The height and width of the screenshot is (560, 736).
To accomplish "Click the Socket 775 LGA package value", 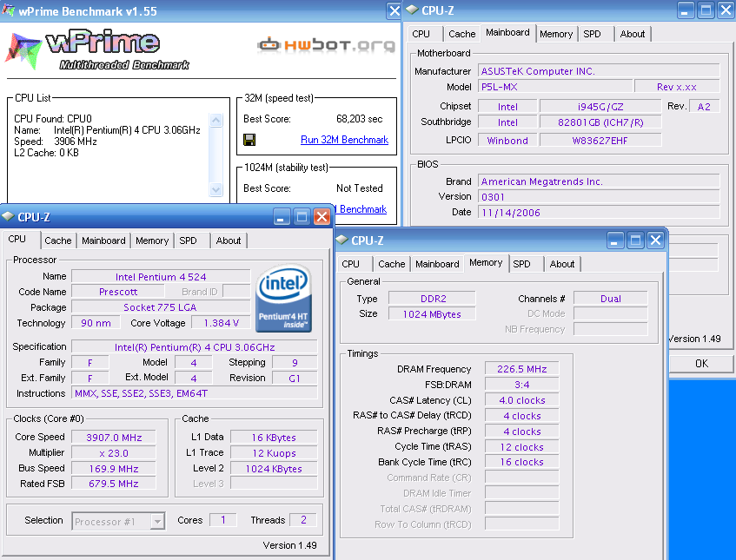I will (x=161, y=307).
